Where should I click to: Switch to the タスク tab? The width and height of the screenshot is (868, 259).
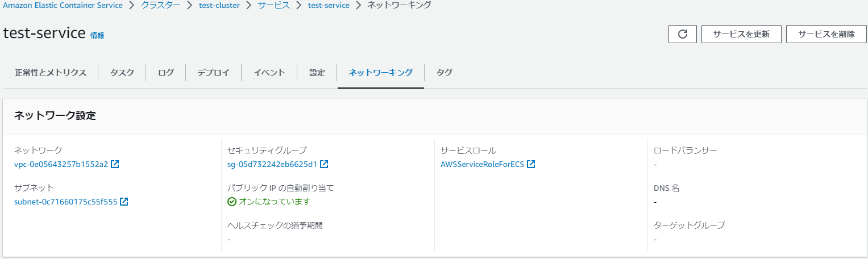tap(122, 73)
